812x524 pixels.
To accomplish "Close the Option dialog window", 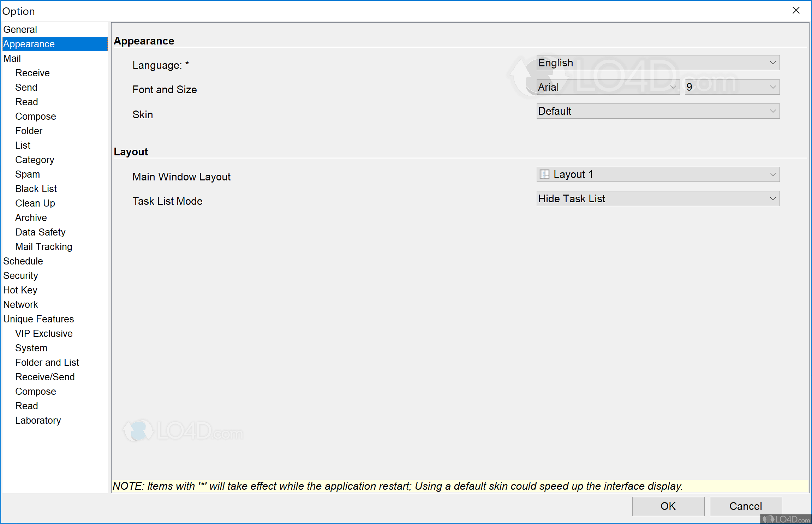I will point(796,11).
